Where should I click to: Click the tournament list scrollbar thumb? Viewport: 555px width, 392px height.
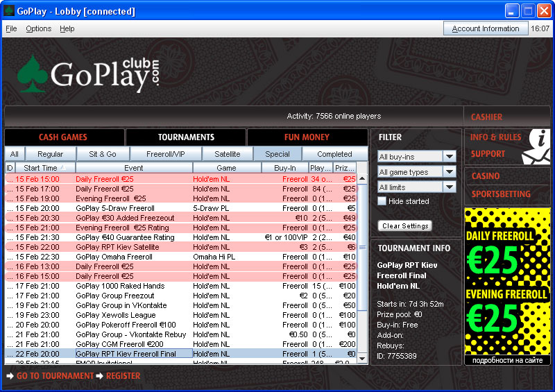362,247
